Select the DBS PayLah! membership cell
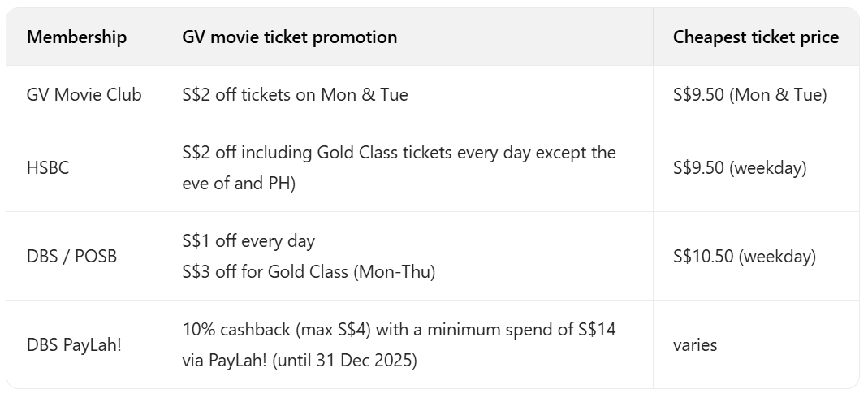 point(74,344)
